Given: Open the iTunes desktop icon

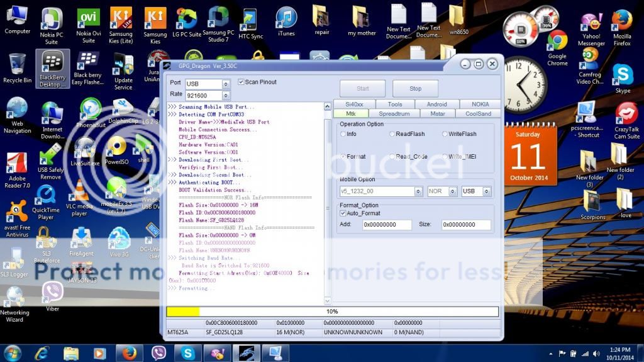Looking at the screenshot, I should pos(286,21).
